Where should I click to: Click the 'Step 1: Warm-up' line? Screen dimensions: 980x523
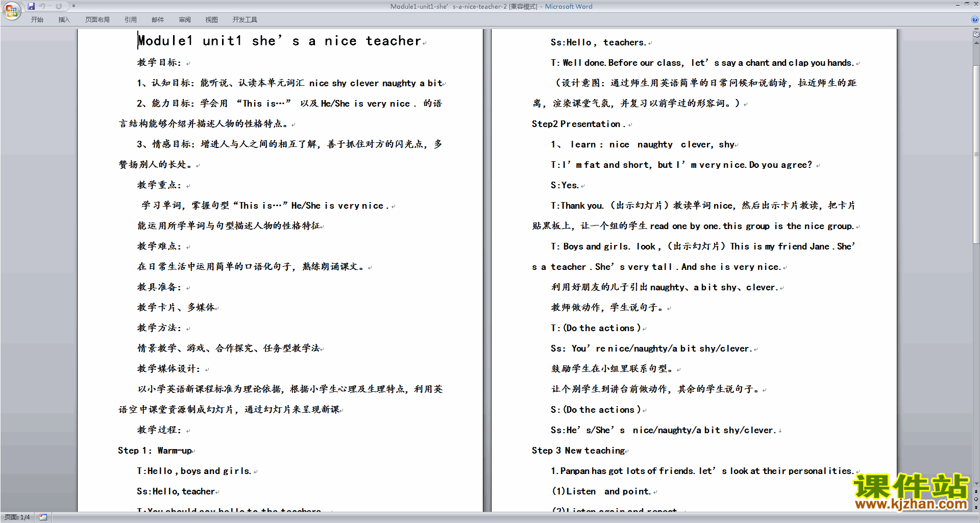(155, 451)
